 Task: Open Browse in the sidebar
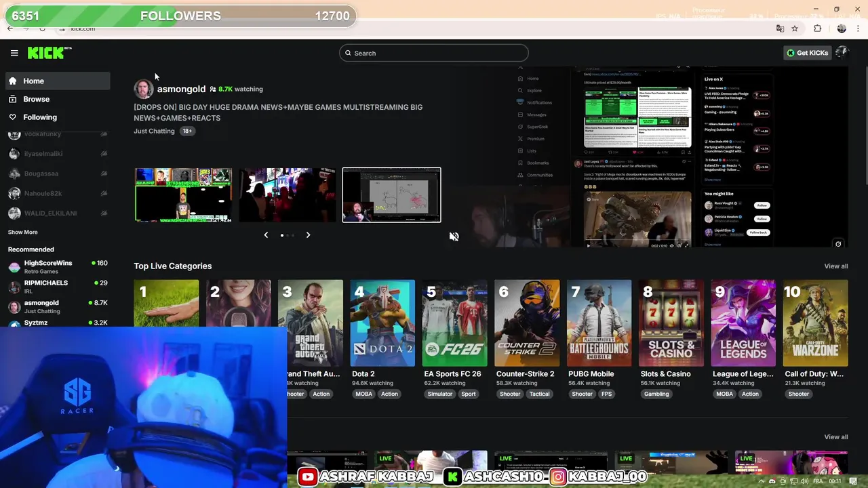tap(58, 99)
